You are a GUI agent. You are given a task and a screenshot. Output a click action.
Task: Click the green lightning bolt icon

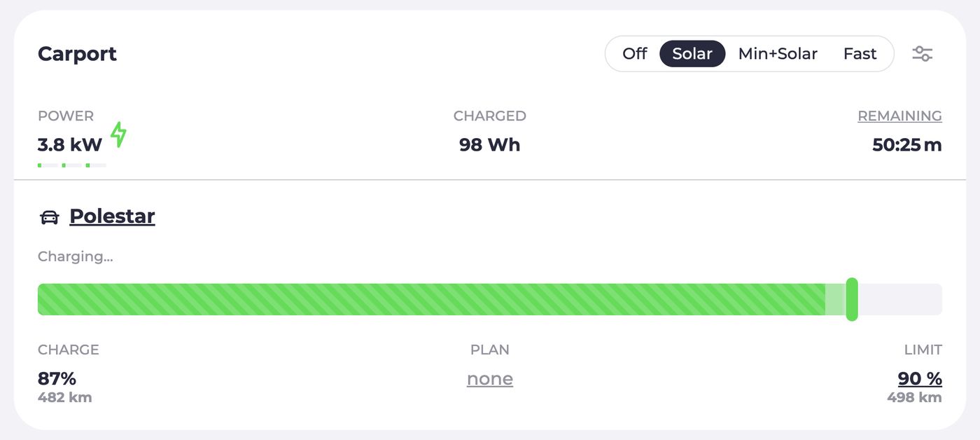(x=119, y=135)
